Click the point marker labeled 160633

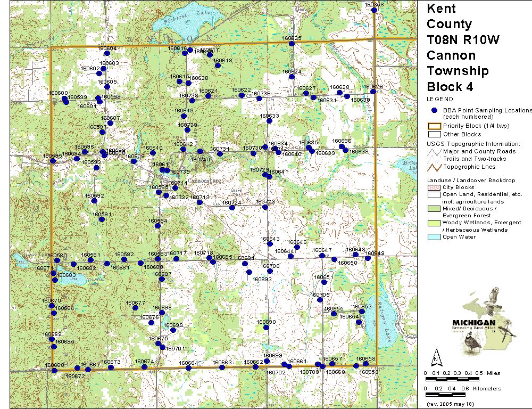pos(269,121)
